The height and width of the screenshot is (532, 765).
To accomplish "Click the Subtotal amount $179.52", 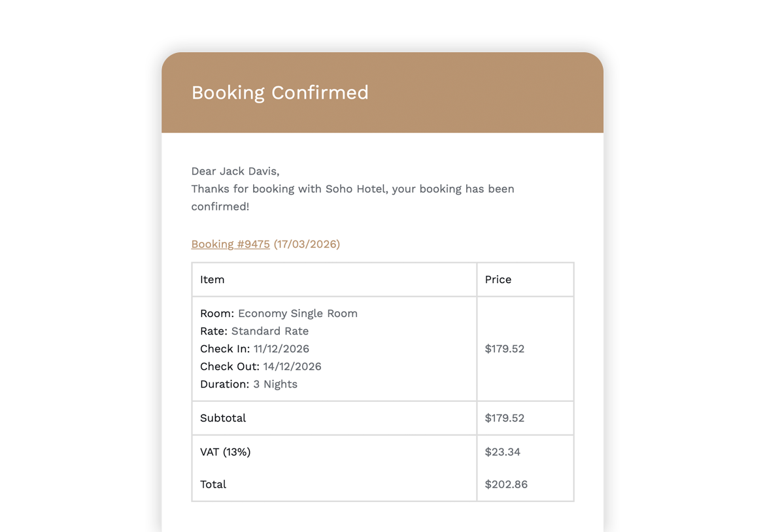I will (504, 418).
